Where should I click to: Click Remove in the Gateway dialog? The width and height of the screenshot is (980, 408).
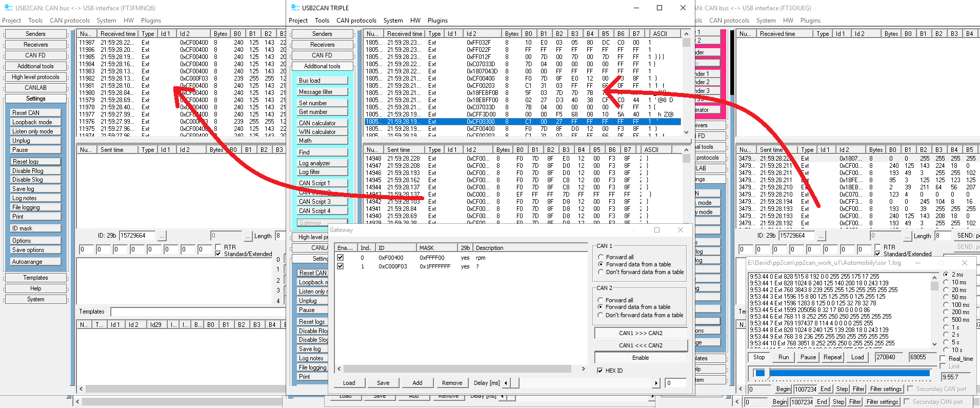(452, 383)
